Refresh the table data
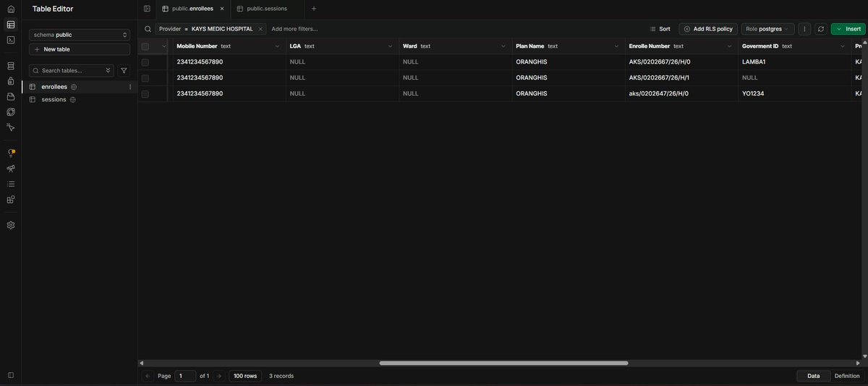This screenshot has height=386, width=868. (821, 29)
